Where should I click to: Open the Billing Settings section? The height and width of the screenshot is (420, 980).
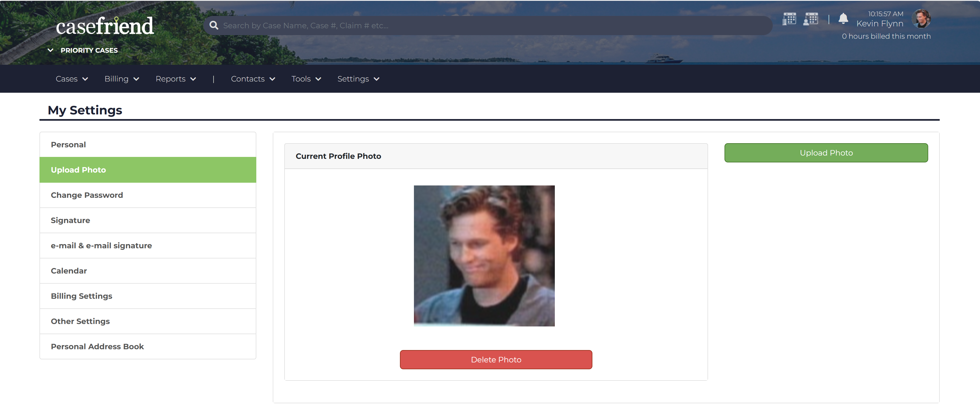pos(147,296)
